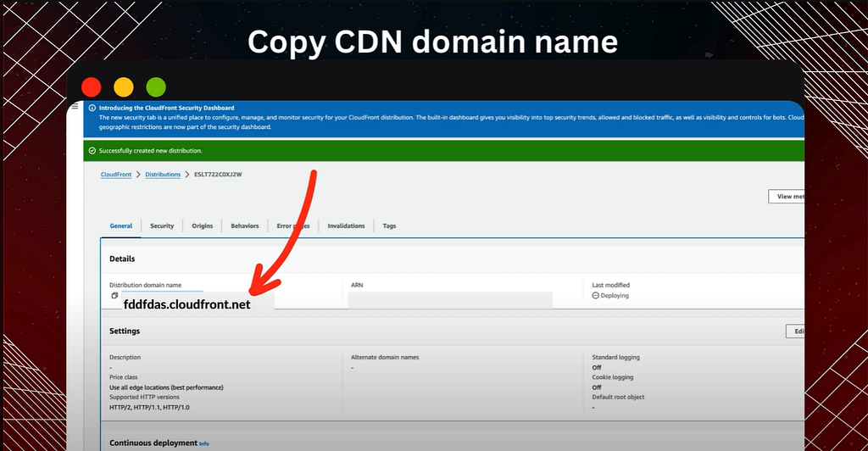Click the Last modified label

610,285
